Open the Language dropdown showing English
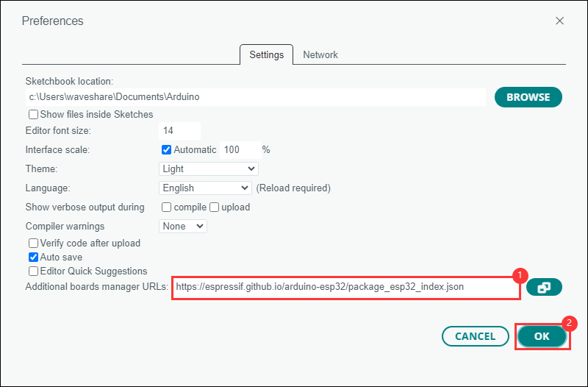 pyautogui.click(x=205, y=188)
